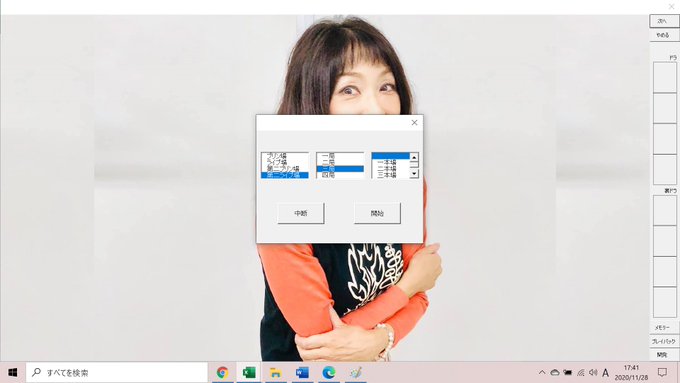Viewport: 680px width, 383px height.
Task: Open the Paint app taskbar icon
Action: pos(356,373)
